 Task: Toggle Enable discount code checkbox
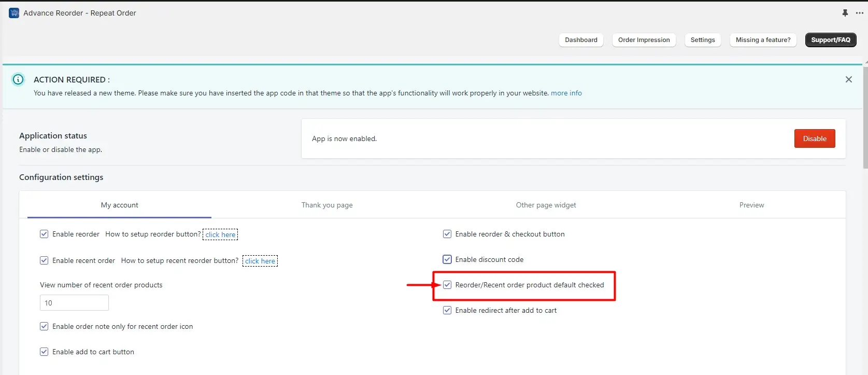tap(447, 259)
